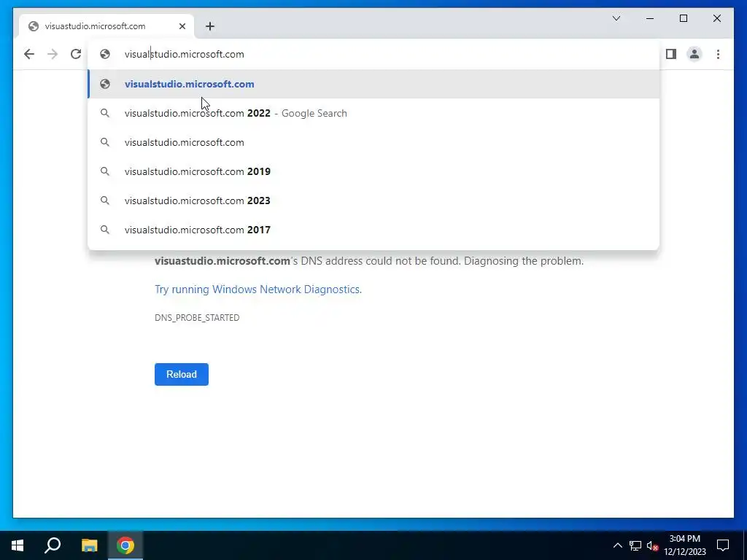Click the bold visuastudio.microsoft.com error text
Image resolution: width=747 pixels, height=560 pixels.
tap(222, 261)
